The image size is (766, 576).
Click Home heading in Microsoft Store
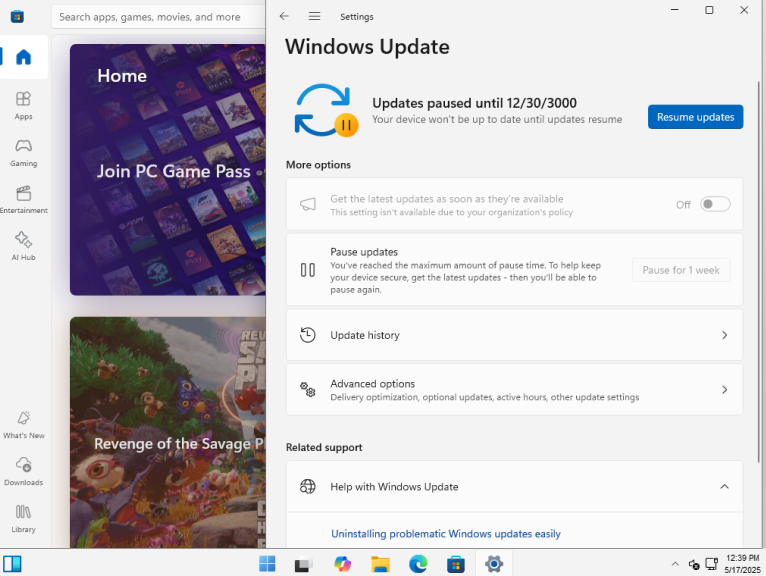(122, 76)
